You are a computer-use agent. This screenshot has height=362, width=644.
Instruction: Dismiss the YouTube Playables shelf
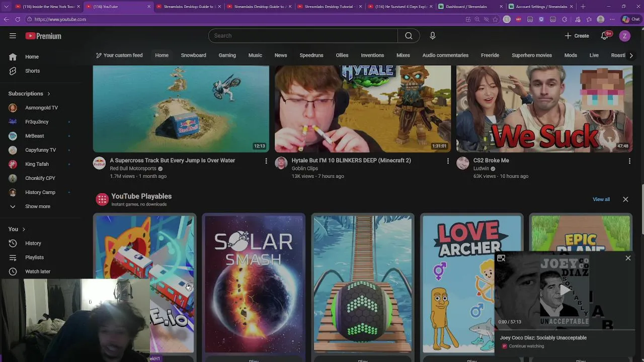625,200
